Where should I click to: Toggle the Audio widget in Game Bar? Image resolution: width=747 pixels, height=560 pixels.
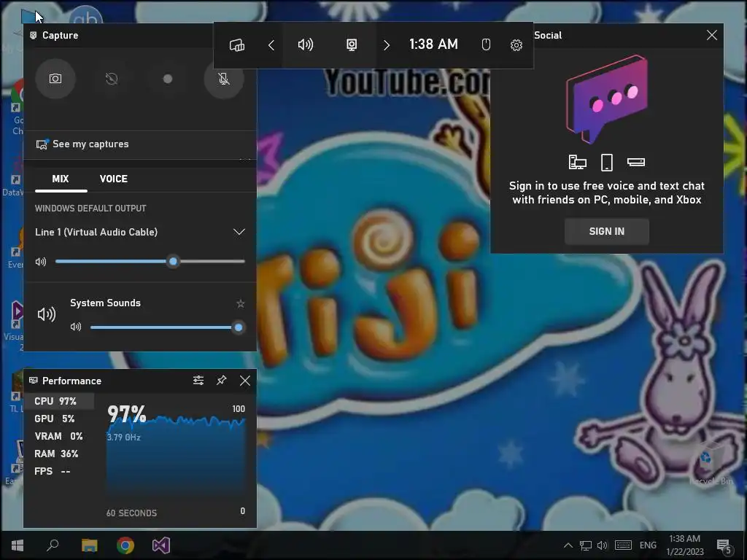click(306, 45)
